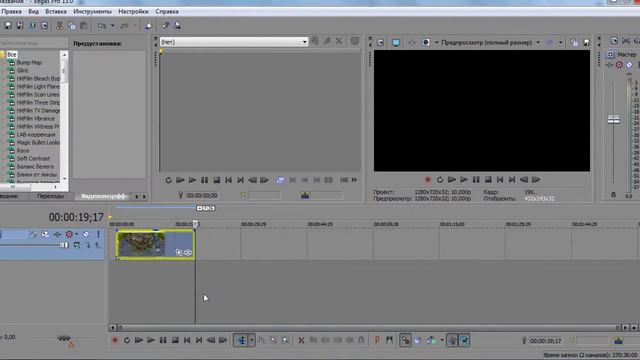Viewport: 640px width, 360px height.
Task: Open the preview Overlays dropdown arrow
Action: click(x=560, y=42)
